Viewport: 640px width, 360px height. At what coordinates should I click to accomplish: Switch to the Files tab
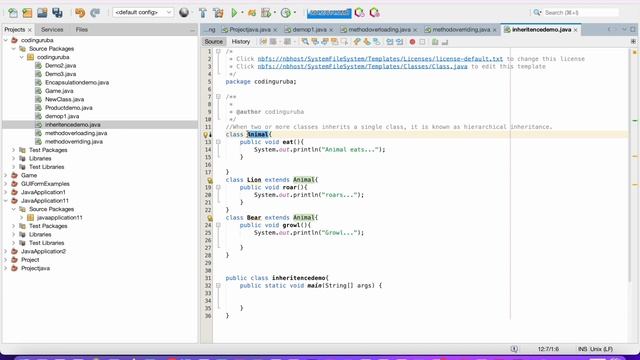(82, 29)
